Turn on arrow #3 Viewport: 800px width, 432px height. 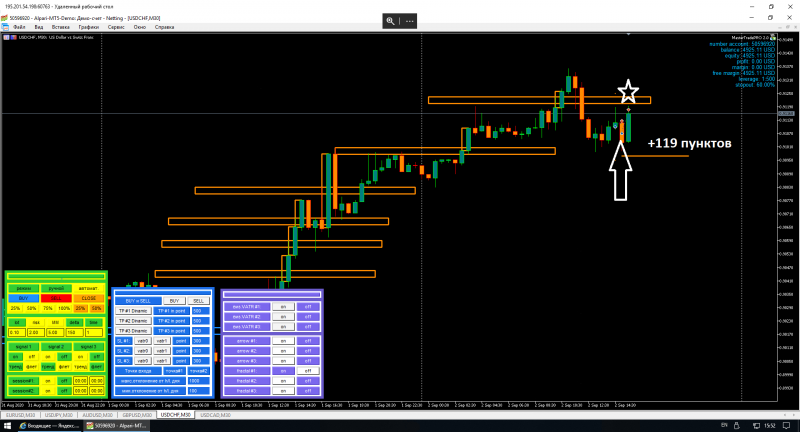[283, 361]
